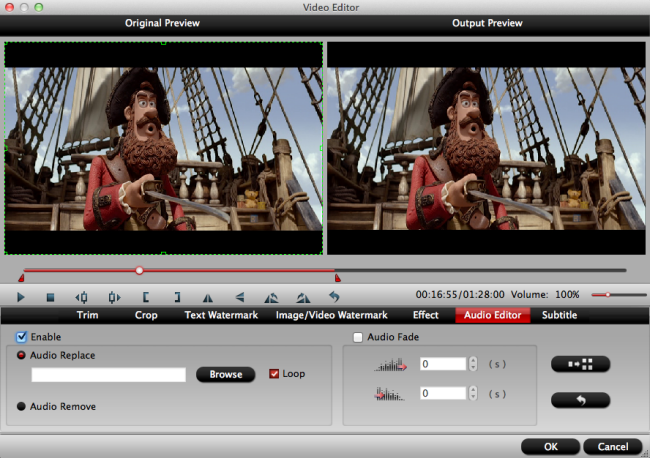Click the trim end red marker

pos(338,278)
